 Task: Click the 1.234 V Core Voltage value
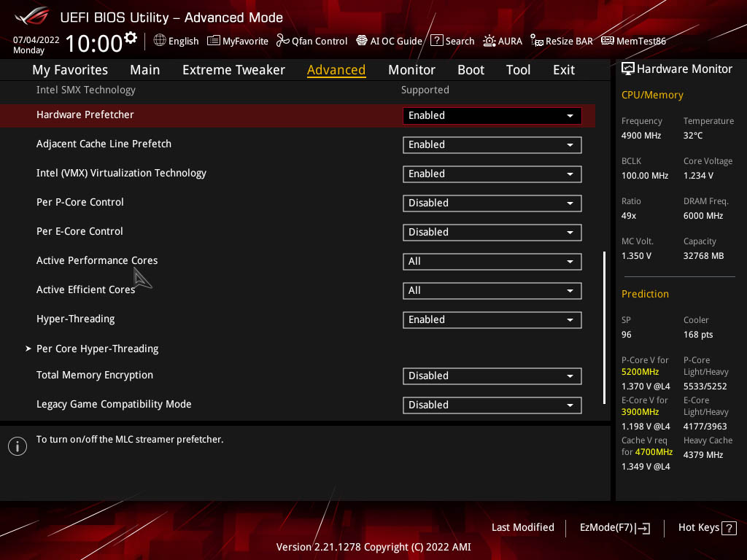click(698, 176)
